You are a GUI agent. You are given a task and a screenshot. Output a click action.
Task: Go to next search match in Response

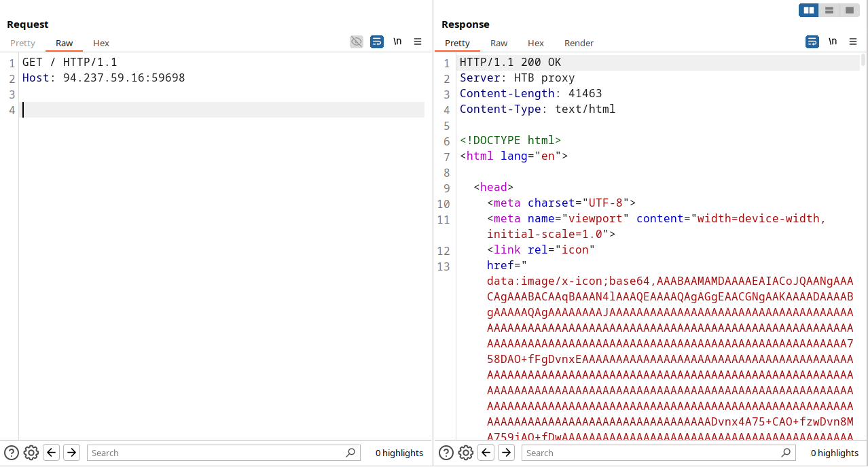[x=507, y=453]
